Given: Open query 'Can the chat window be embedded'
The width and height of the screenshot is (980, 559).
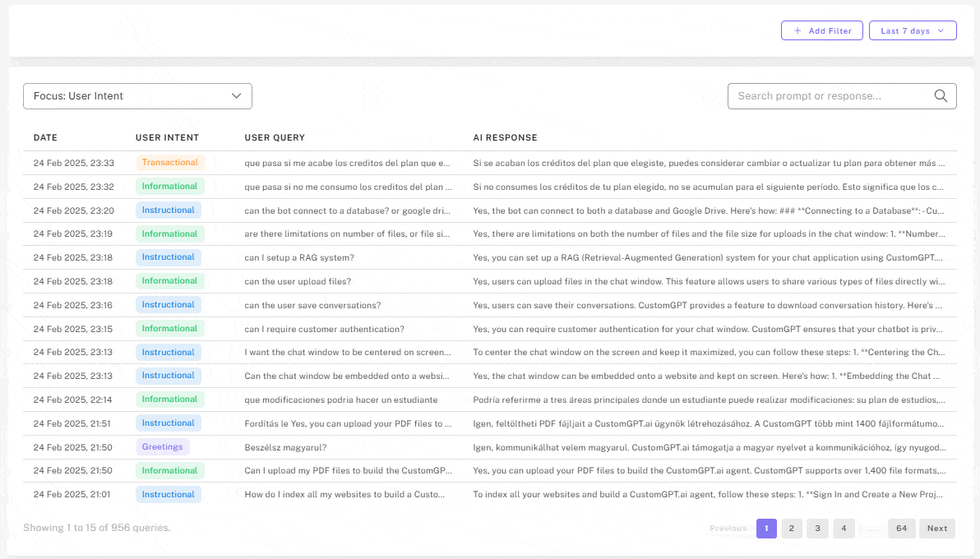Looking at the screenshot, I should pos(347,376).
